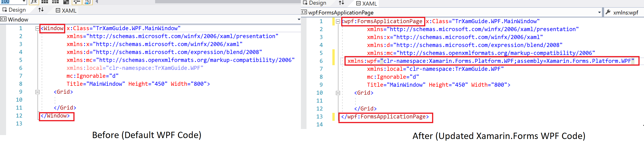644x157 pixels.
Task: Click the XAML tab icon in the Before pane
Action: tap(58, 10)
